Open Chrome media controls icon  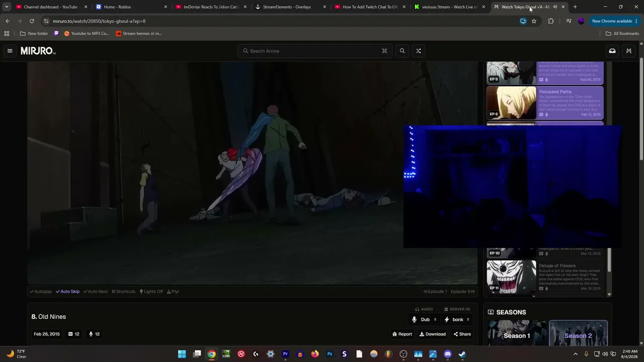pos(569,21)
